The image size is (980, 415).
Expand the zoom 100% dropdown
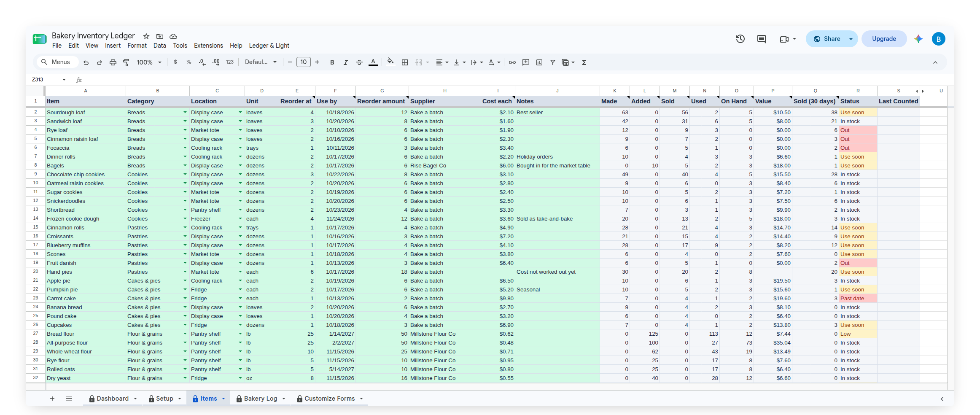point(149,62)
